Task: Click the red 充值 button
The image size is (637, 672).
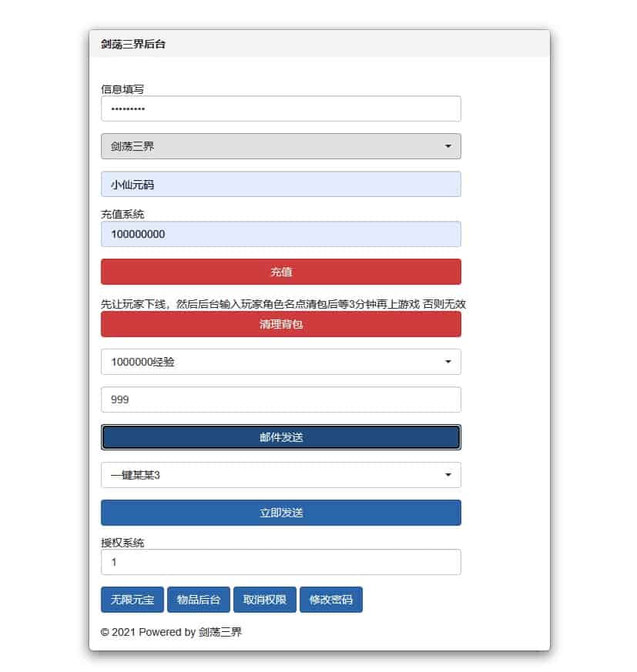Action: (281, 272)
